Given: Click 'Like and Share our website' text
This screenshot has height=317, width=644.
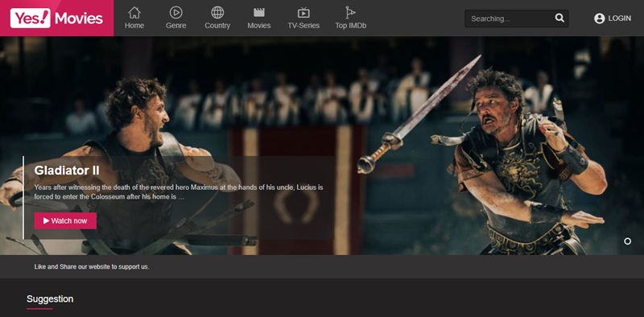Looking at the screenshot, I should coord(92,267).
